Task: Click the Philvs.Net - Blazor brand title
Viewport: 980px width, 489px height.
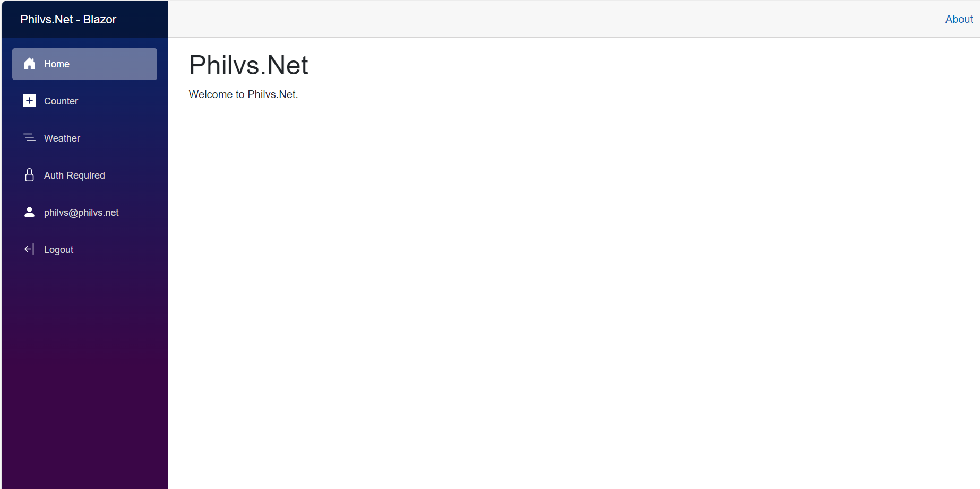Action: 68,20
